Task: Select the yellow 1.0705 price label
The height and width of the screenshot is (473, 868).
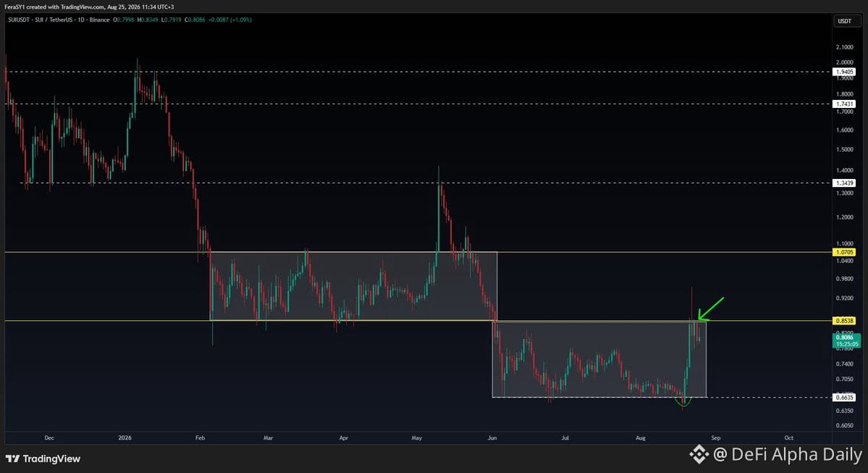Action: [845, 252]
